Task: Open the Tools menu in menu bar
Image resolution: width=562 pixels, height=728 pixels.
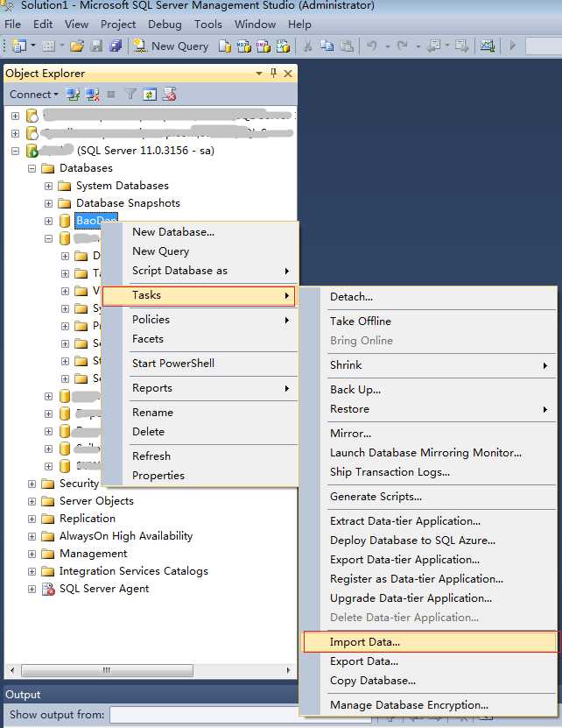Action: tap(208, 25)
